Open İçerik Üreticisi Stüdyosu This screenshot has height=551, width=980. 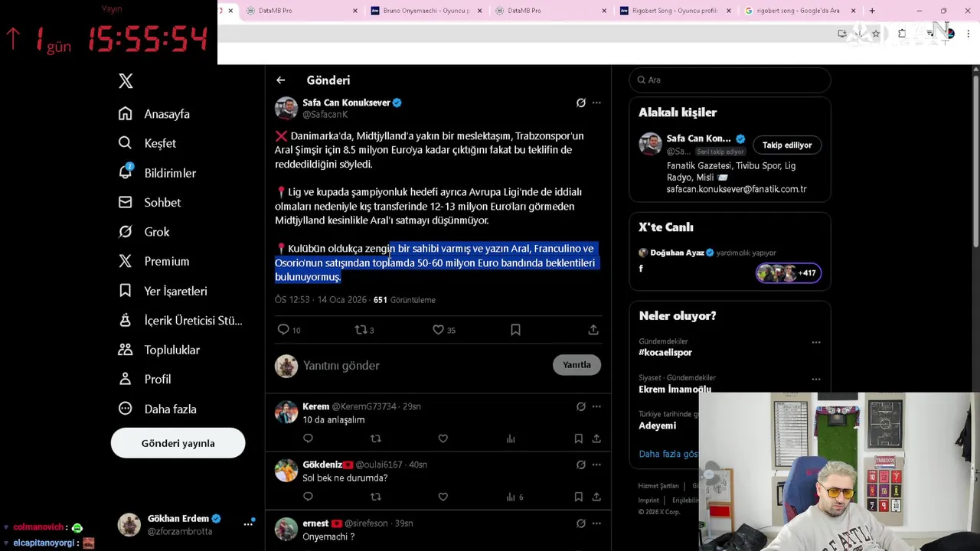(180, 320)
